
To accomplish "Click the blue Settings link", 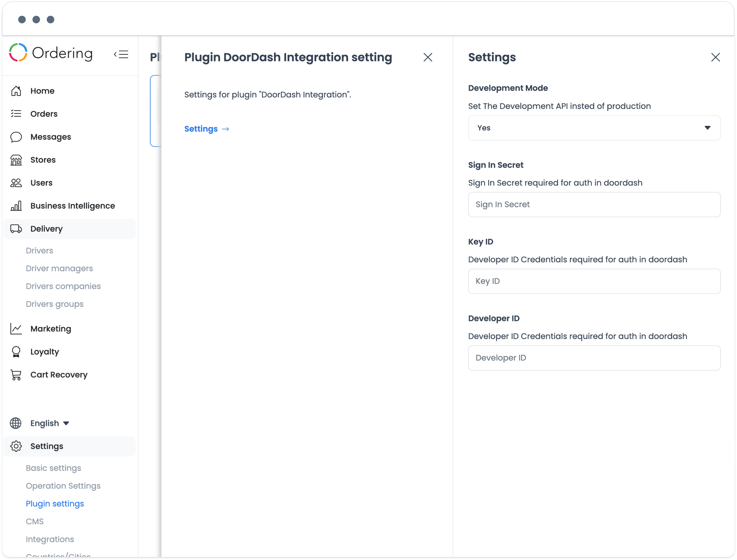I will 201,129.
